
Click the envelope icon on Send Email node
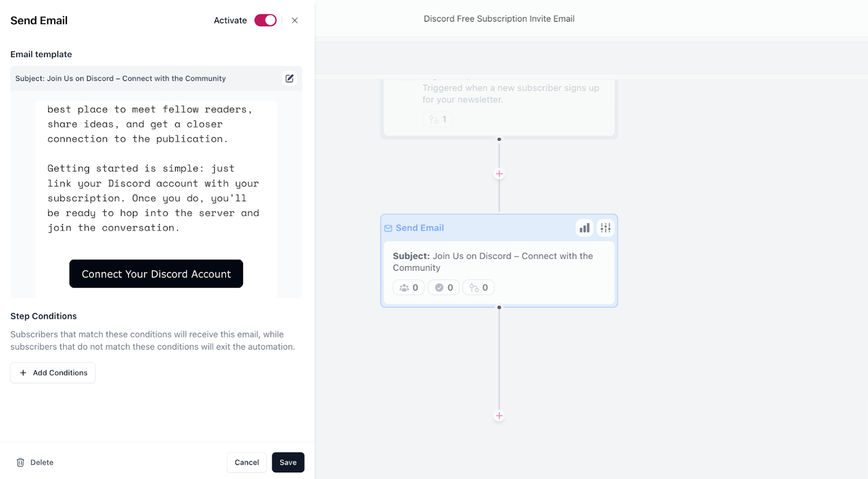click(x=388, y=228)
